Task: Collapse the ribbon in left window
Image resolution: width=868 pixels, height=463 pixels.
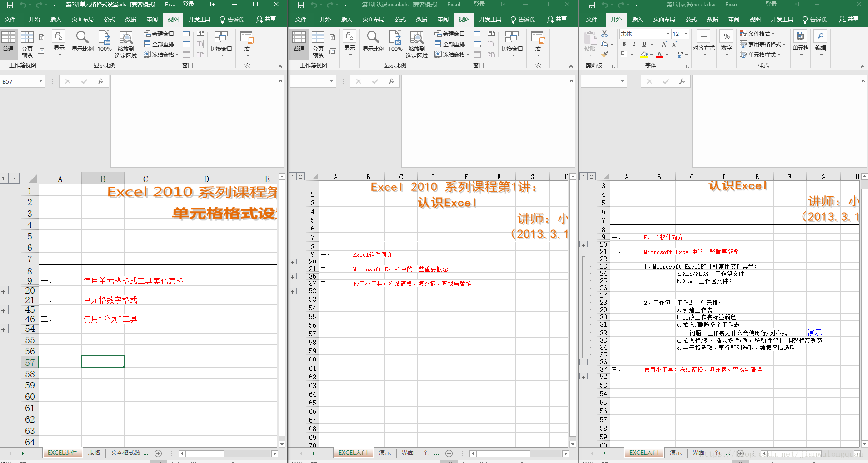Action: (x=280, y=66)
